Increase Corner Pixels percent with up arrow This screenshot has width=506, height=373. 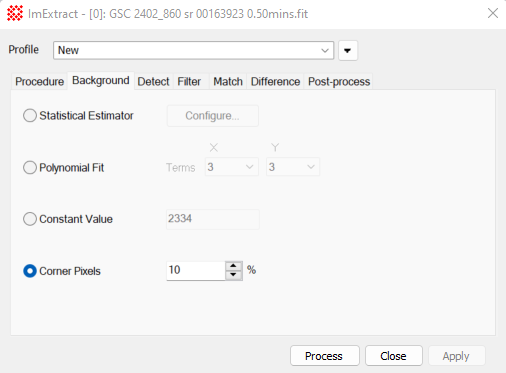233,266
